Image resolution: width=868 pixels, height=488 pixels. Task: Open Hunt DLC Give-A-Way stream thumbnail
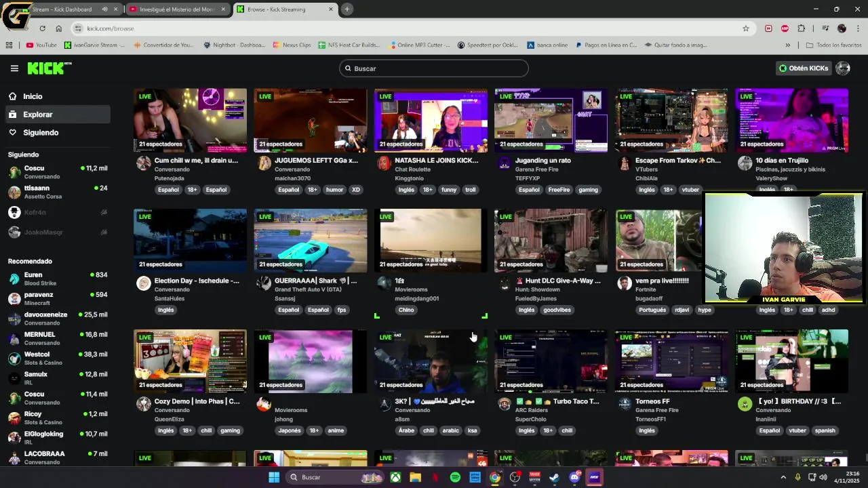pyautogui.click(x=551, y=240)
